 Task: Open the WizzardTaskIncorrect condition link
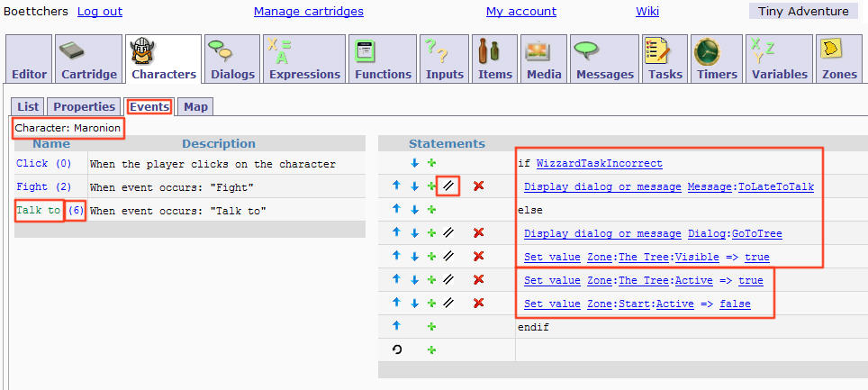(599, 163)
